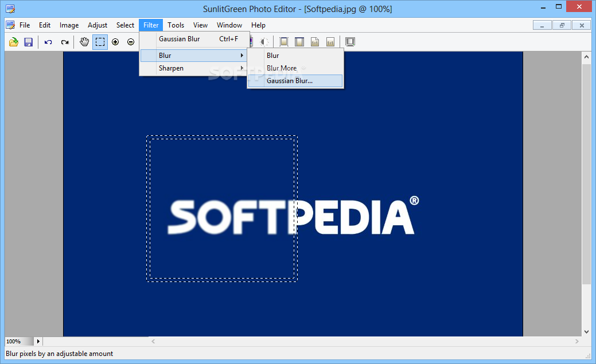This screenshot has height=364, width=596.
Task: Close the Softpedia.jpg document window
Action: click(582, 25)
